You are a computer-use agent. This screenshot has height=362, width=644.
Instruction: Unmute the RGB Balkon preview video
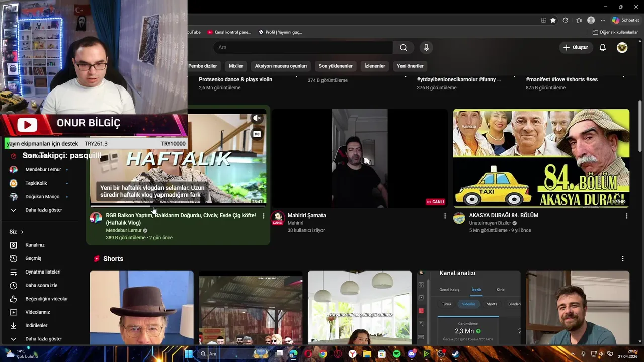pos(257,118)
